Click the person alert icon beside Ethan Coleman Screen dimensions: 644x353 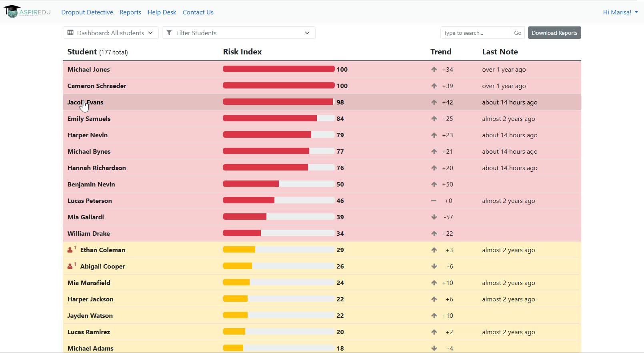pos(72,250)
